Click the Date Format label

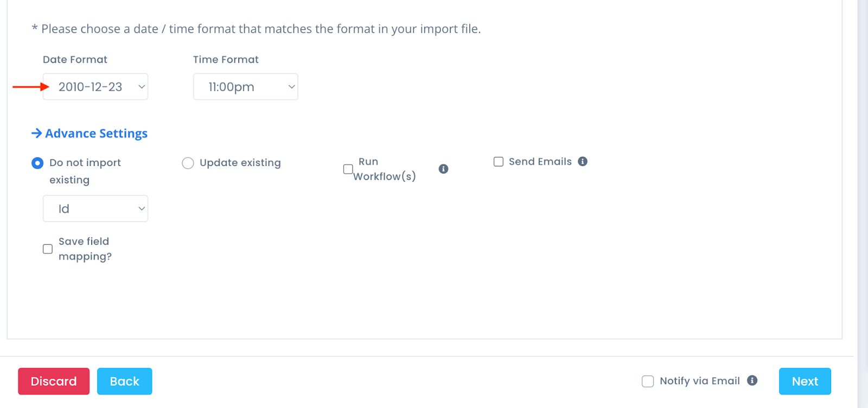[75, 60]
